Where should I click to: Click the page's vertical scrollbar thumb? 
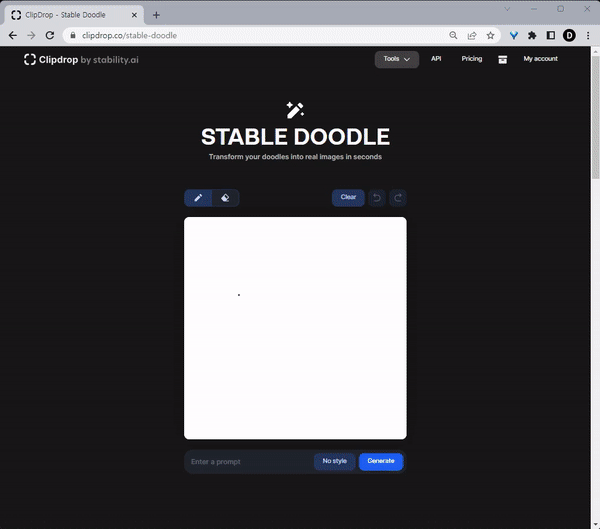[x=595, y=117]
